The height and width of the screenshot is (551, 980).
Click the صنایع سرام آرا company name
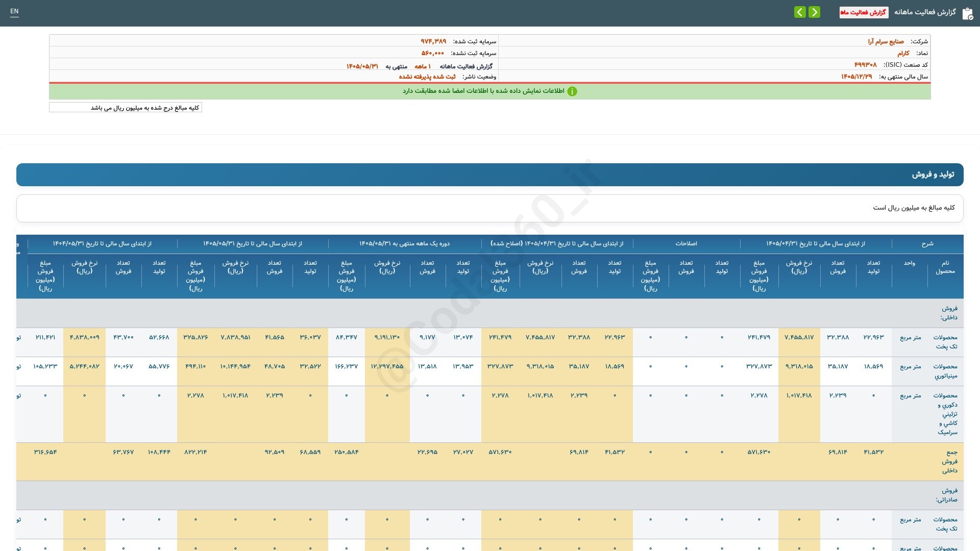886,41
